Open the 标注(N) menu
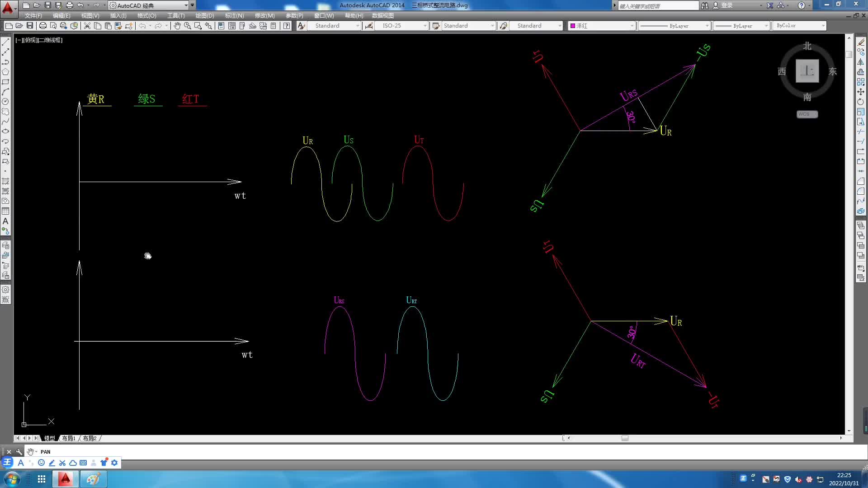Viewport: 868px width, 488px height. 234,16
